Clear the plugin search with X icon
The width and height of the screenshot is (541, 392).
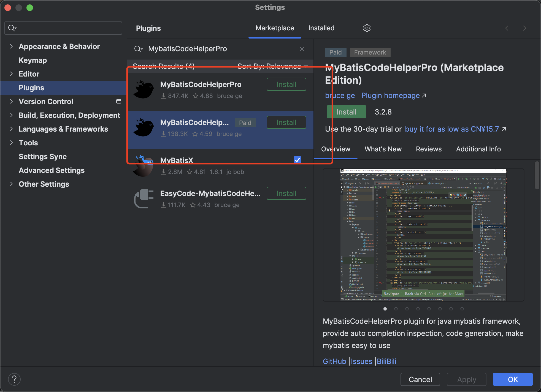click(302, 49)
